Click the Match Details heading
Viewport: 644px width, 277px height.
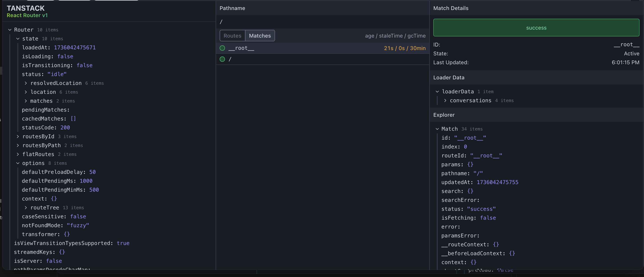451,8
